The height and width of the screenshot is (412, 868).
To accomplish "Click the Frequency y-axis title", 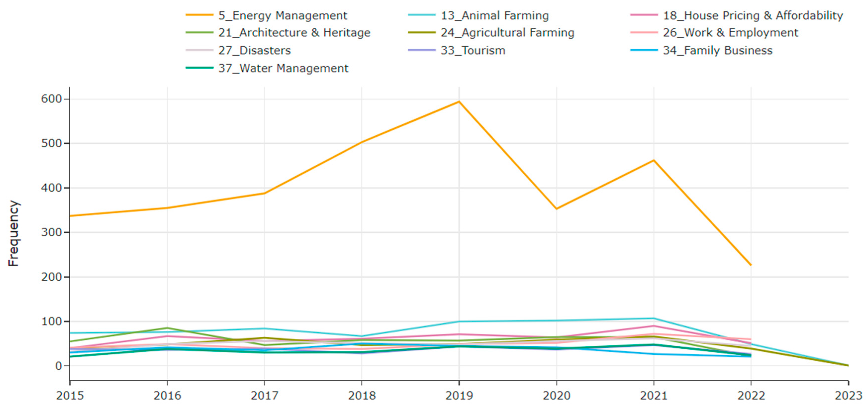I will (x=13, y=234).
